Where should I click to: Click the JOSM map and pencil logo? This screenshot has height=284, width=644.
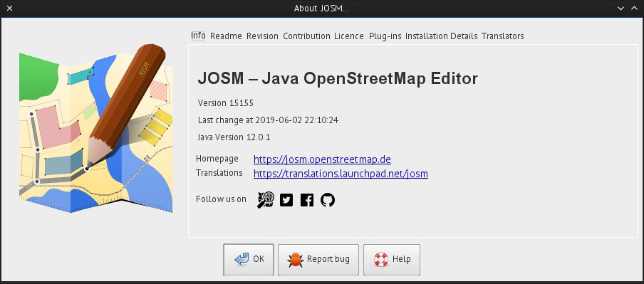(95, 128)
